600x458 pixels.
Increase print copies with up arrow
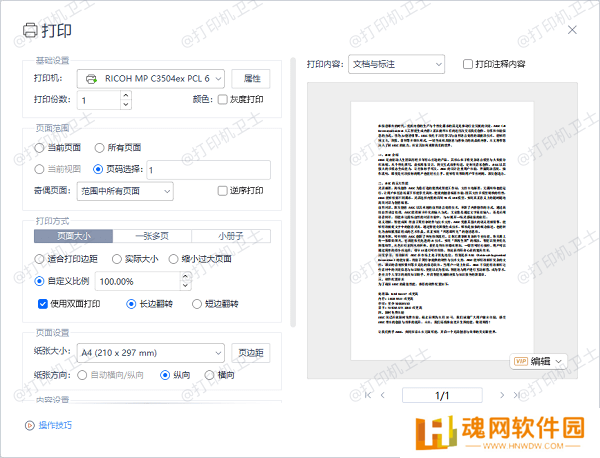[126, 95]
